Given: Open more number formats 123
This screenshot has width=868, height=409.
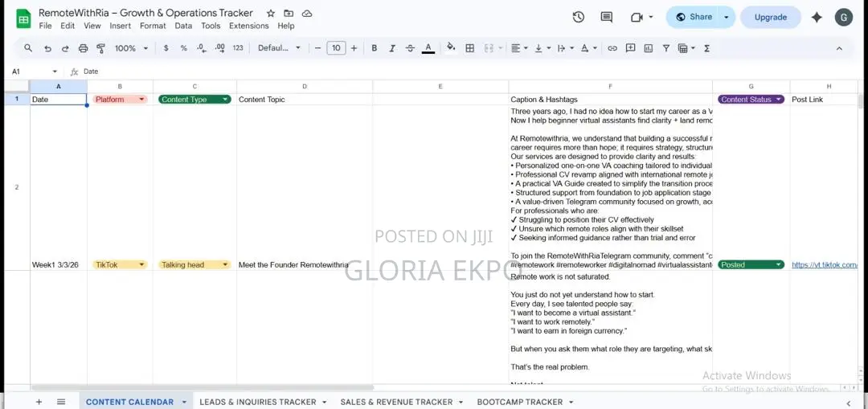Looking at the screenshot, I should click(x=238, y=48).
